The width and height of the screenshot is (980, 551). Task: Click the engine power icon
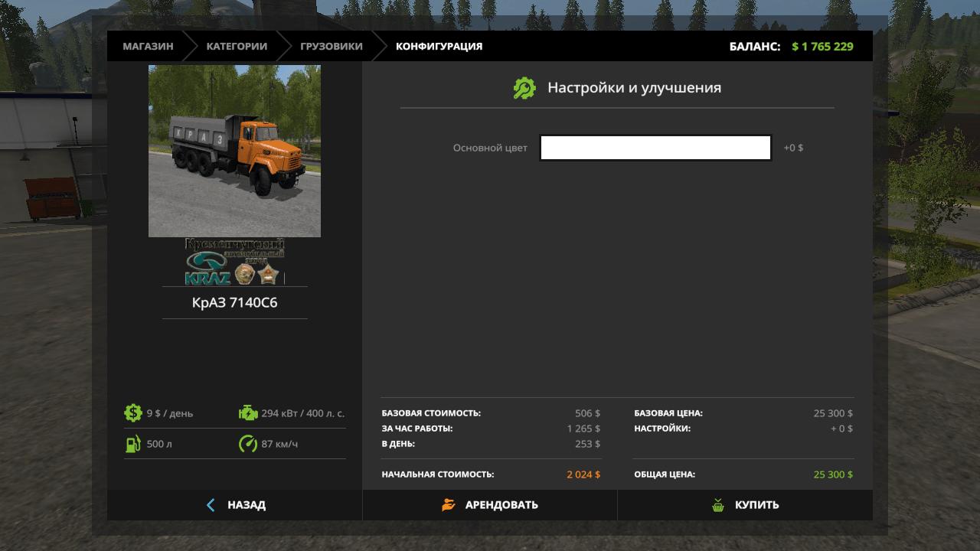click(248, 413)
